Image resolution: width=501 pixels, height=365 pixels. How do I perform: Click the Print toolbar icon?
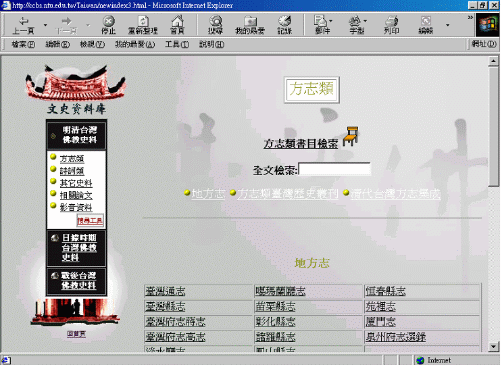[x=391, y=21]
